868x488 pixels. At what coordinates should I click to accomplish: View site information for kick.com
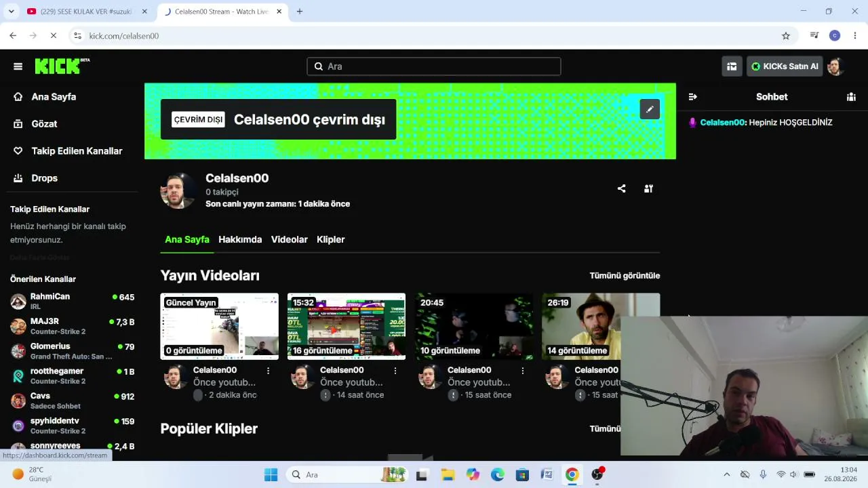coord(77,36)
